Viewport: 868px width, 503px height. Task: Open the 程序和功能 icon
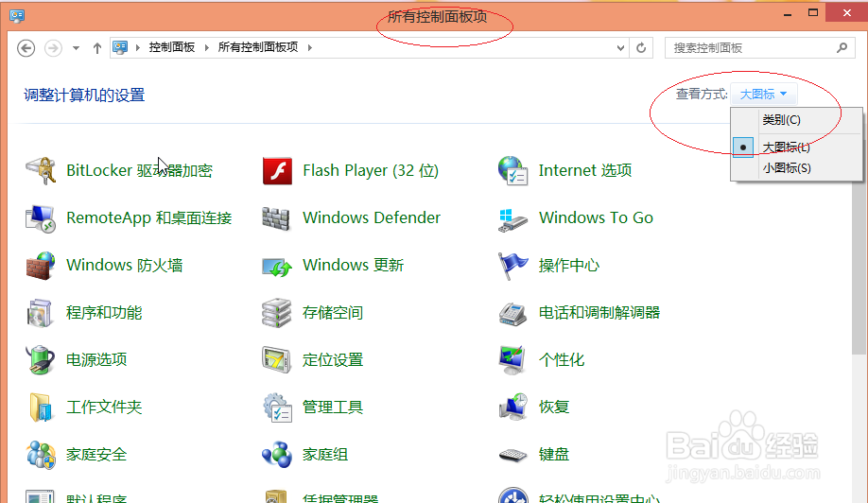[40, 313]
